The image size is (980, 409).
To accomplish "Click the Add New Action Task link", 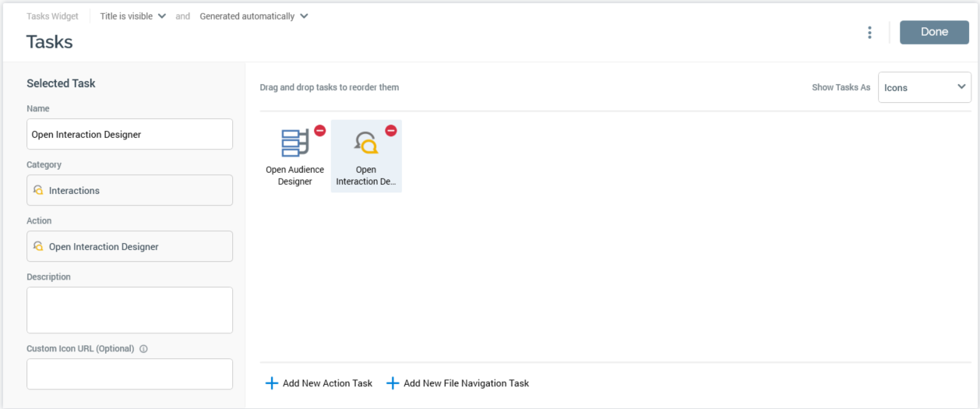I will 327,383.
